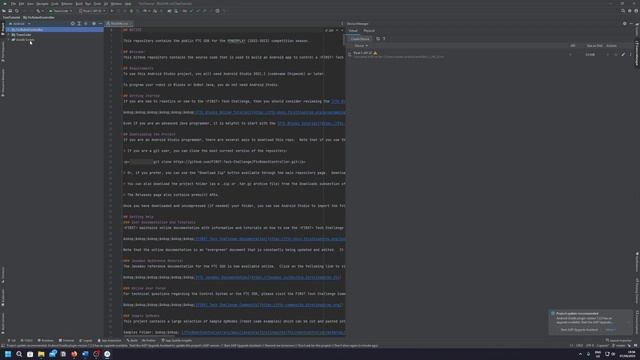640x360 pixels.
Task: Click the FTC Blocks Online Tutorial link
Action: (270, 112)
